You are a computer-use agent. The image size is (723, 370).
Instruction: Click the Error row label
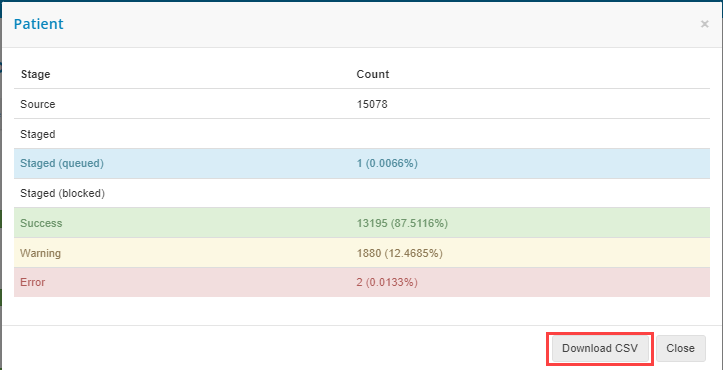pos(33,282)
